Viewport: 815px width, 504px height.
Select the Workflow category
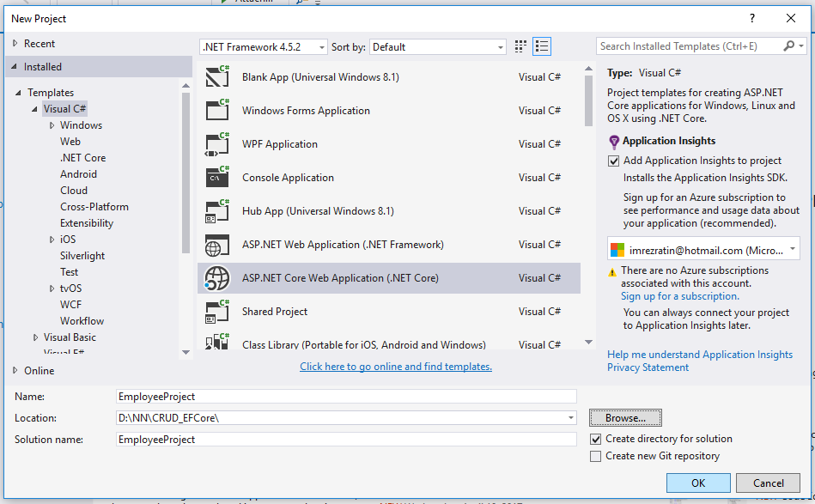click(x=82, y=320)
